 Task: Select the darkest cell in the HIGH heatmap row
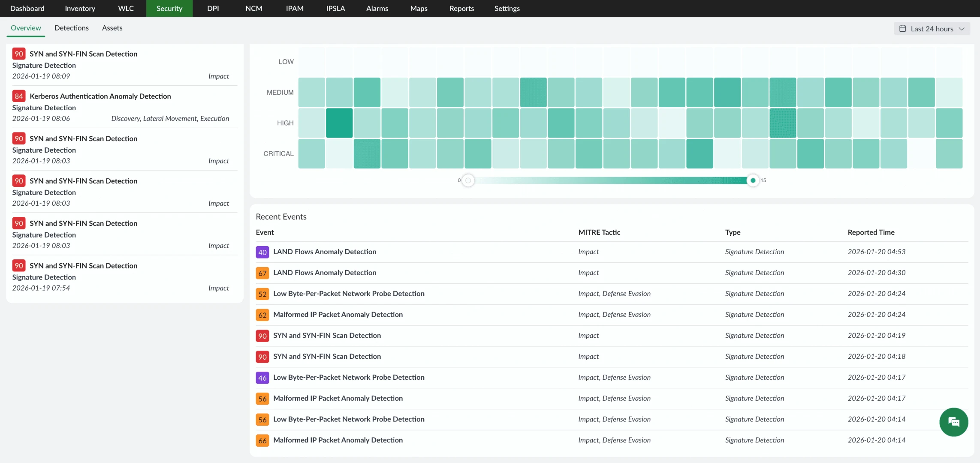[339, 123]
